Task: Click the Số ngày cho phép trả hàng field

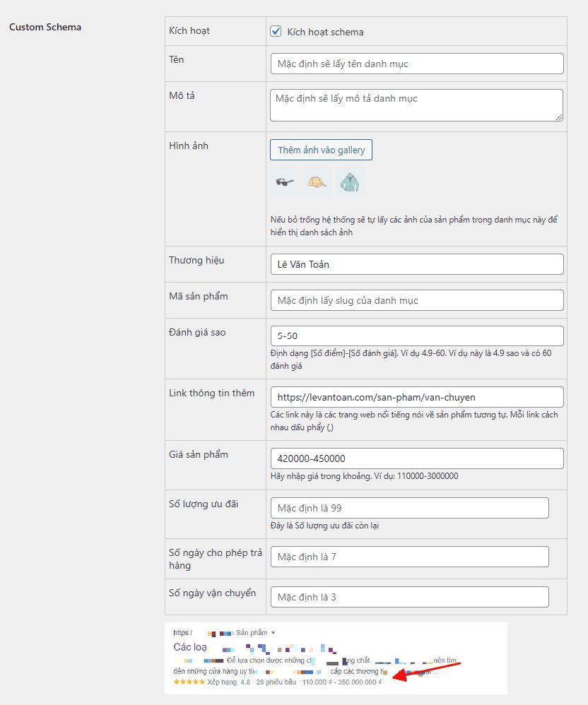Action: (x=410, y=557)
